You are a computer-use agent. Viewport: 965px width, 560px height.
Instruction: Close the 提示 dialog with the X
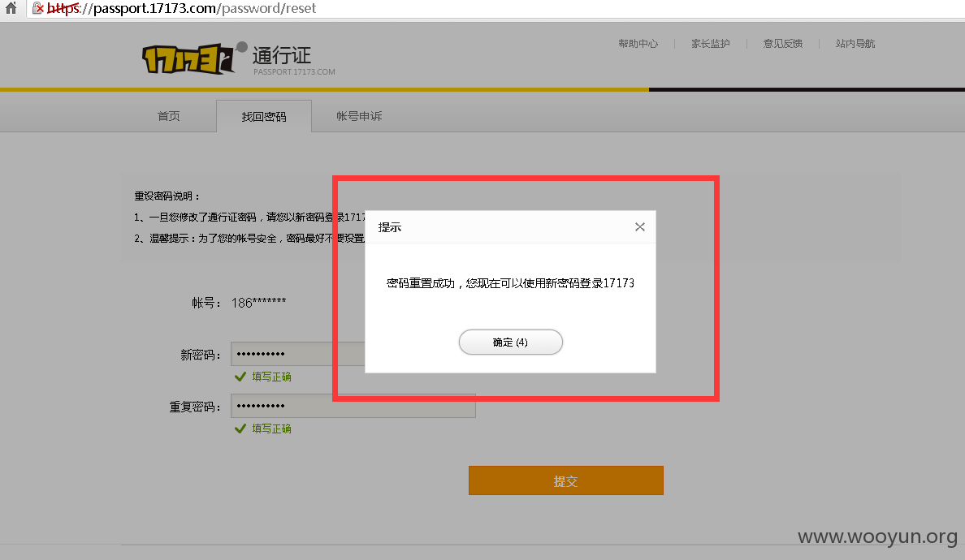(640, 226)
